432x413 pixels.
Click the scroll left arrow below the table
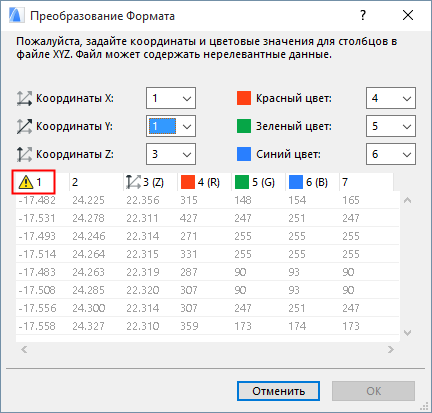click(24, 349)
